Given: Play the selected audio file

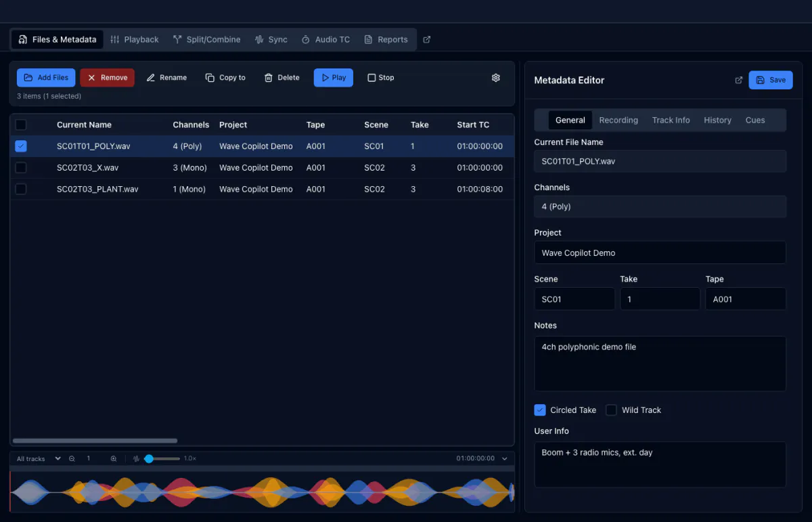Looking at the screenshot, I should [333, 78].
